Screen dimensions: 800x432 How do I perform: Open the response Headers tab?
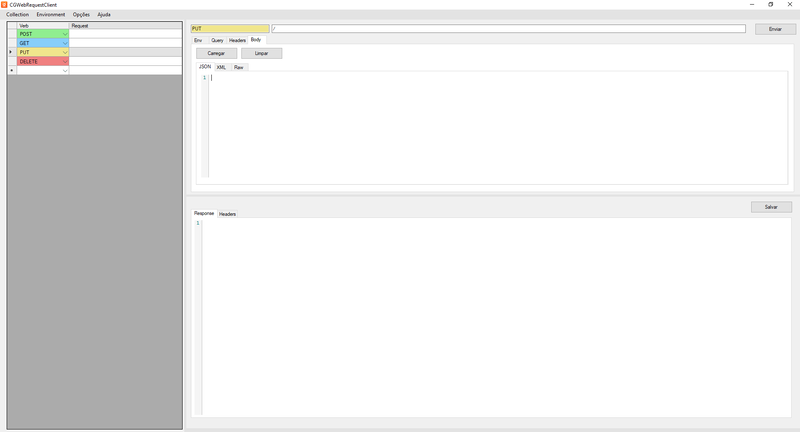[x=228, y=214]
